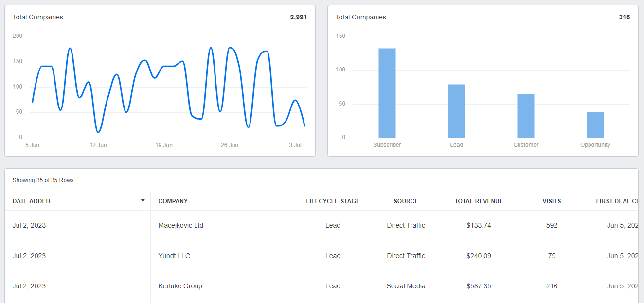Click the 315 total on the bar chart

click(x=624, y=17)
